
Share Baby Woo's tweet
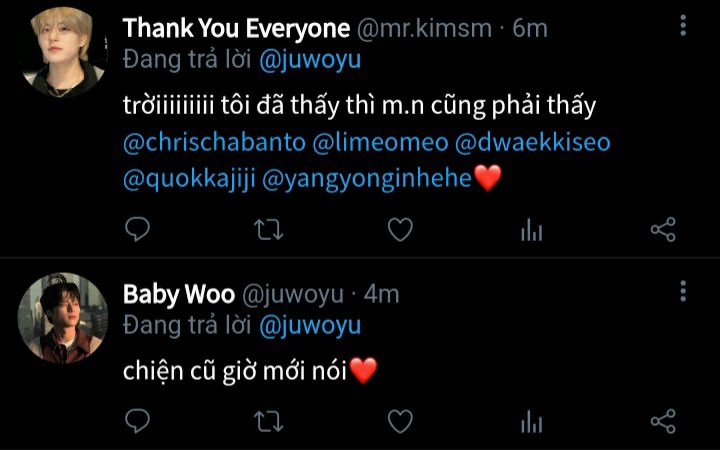tap(663, 422)
